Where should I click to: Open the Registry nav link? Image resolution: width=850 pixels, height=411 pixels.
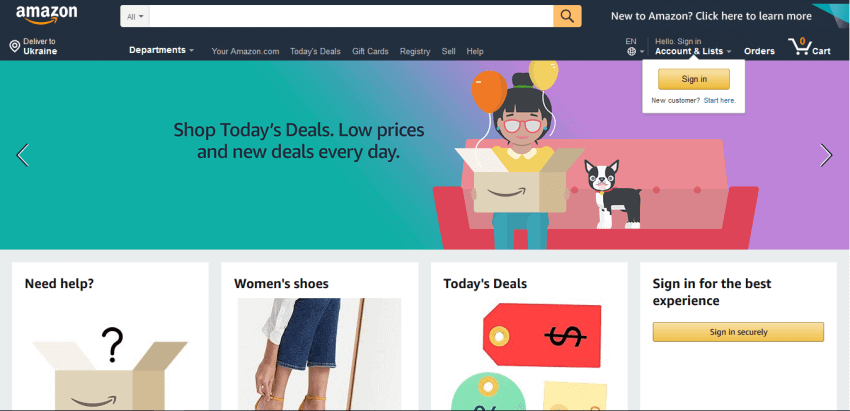click(x=415, y=51)
